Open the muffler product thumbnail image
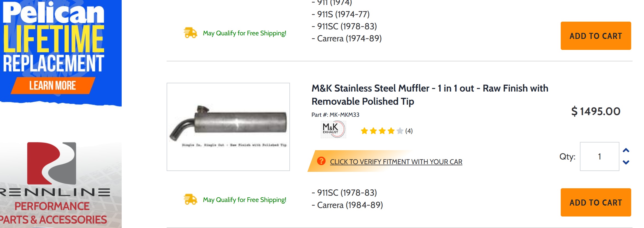The height and width of the screenshot is (228, 644). click(x=228, y=127)
